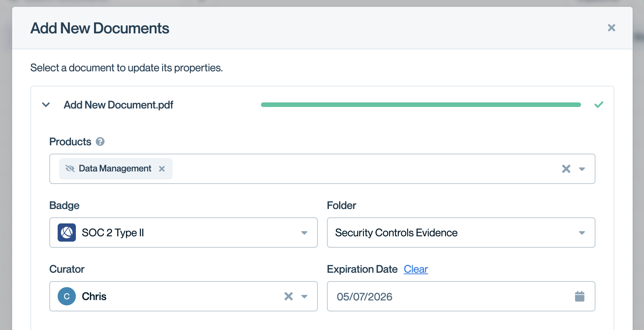The width and height of the screenshot is (644, 330).
Task: Open the Products dropdown arrow
Action: [582, 169]
